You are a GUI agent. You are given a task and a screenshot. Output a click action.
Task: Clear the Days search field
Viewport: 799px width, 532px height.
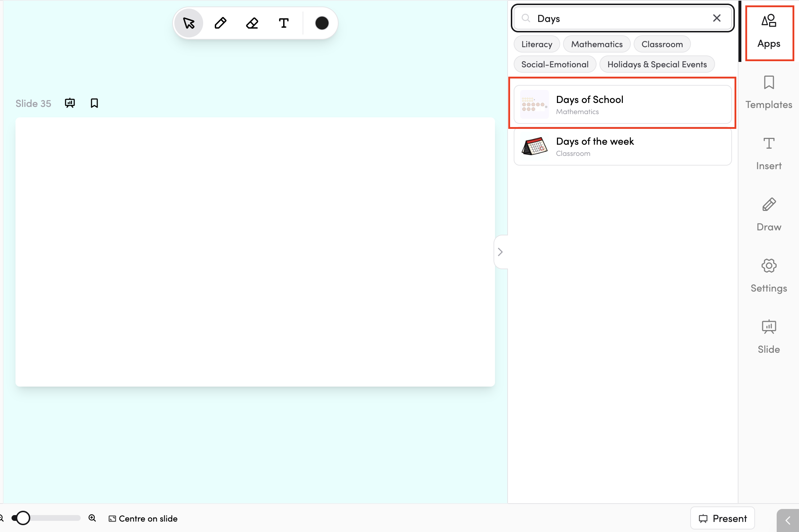tap(717, 18)
